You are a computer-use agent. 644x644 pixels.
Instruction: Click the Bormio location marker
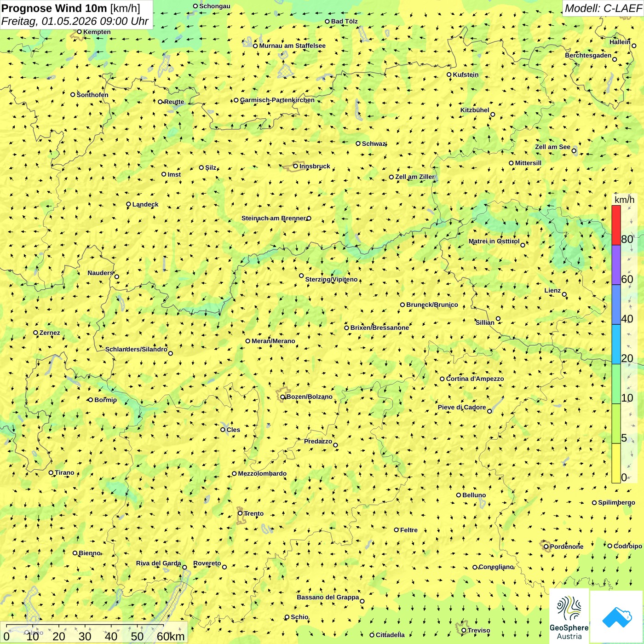pos(91,400)
